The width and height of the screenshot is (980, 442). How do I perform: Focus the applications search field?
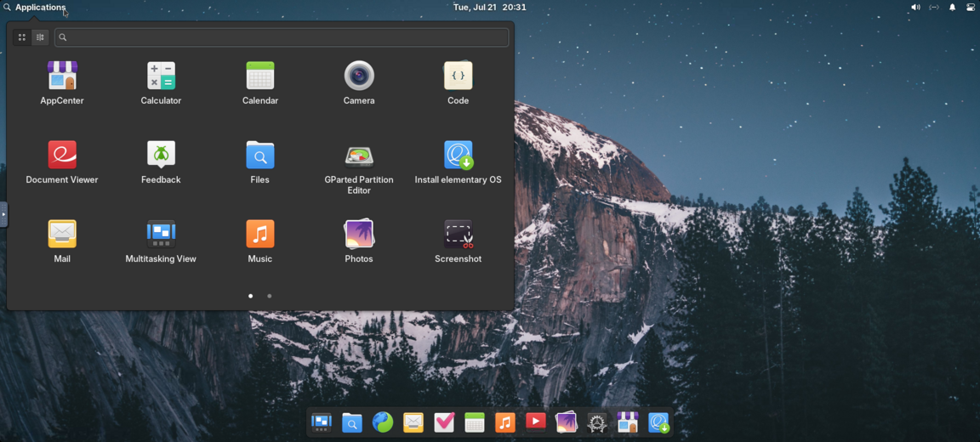point(282,37)
